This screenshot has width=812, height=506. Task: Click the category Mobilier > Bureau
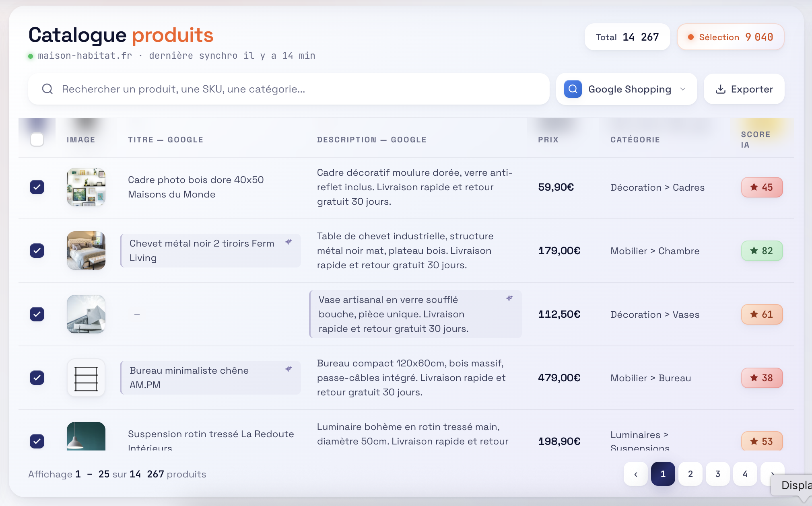click(x=651, y=378)
